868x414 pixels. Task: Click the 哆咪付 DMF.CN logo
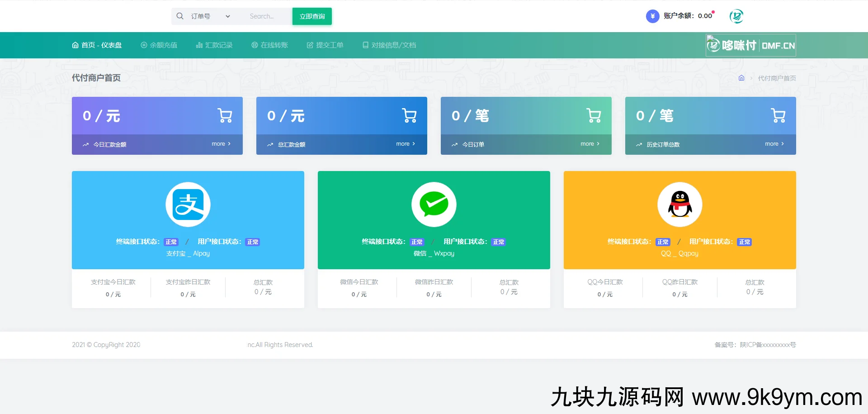pyautogui.click(x=750, y=45)
